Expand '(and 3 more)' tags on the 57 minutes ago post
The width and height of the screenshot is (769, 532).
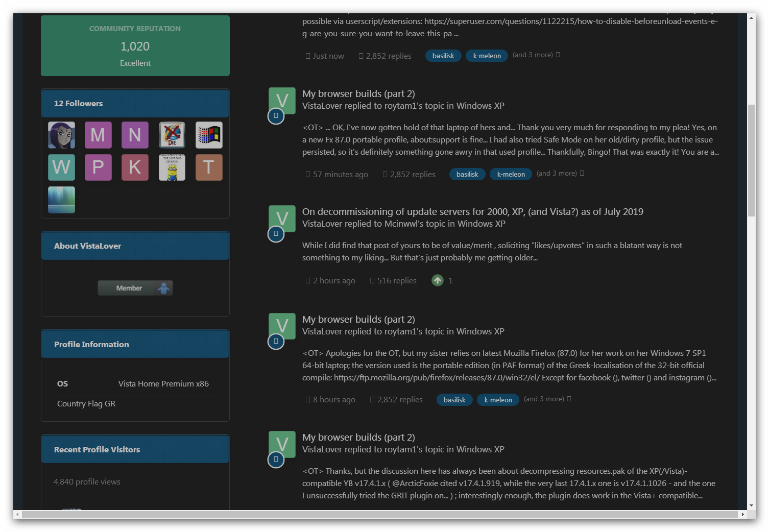[560, 174]
